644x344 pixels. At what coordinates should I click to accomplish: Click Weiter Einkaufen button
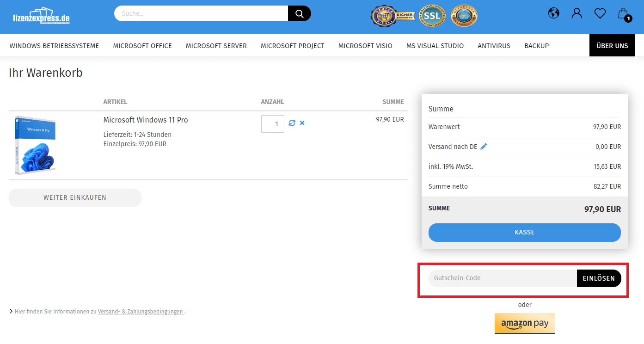tap(75, 197)
